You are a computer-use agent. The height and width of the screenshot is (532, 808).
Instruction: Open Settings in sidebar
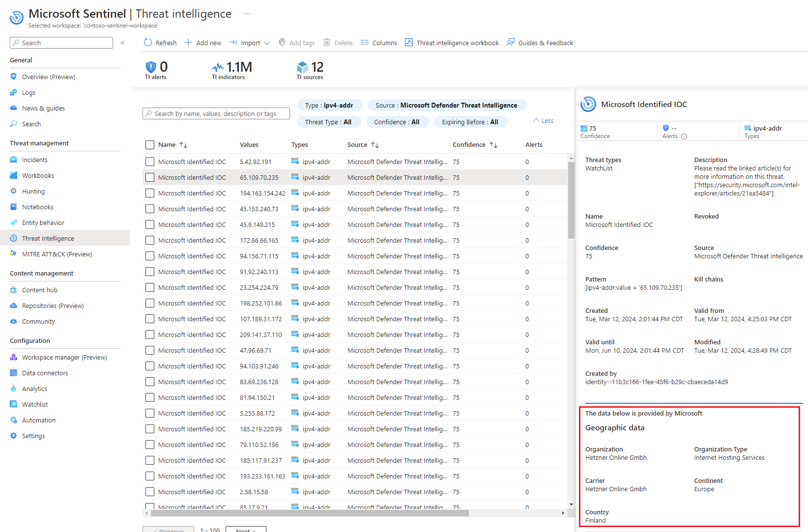(33, 436)
